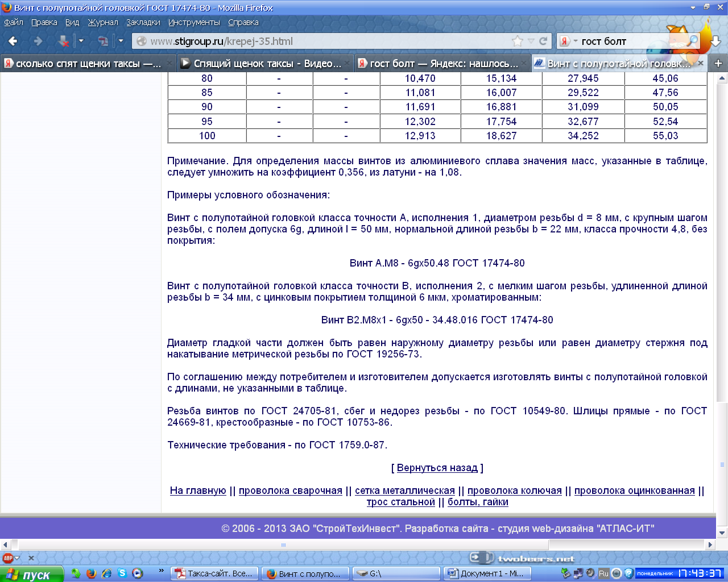This screenshot has width=728, height=582.
Task: Launch Internet Explorer from quick launch
Action: point(106,573)
